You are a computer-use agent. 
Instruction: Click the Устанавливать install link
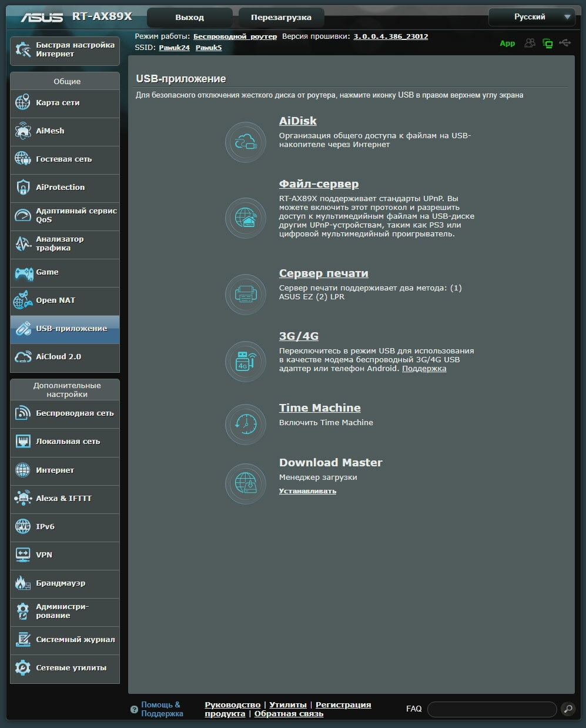[307, 491]
